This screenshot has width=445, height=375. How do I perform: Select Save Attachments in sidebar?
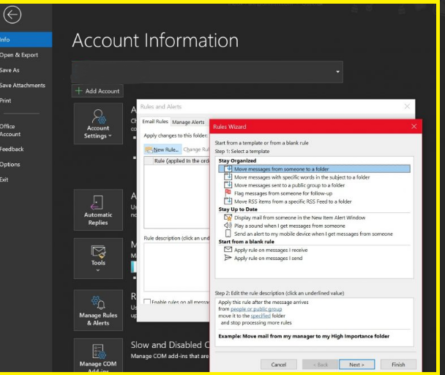[23, 85]
